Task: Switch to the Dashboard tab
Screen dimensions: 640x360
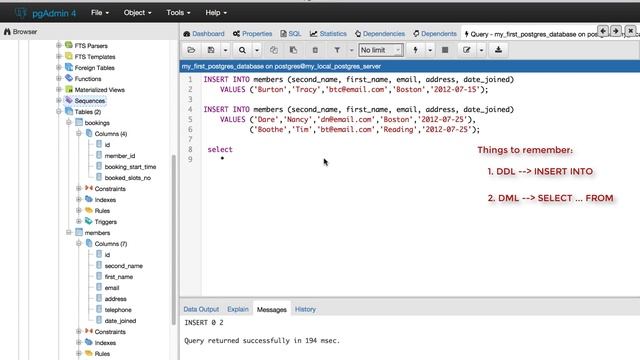Action: click(x=204, y=34)
